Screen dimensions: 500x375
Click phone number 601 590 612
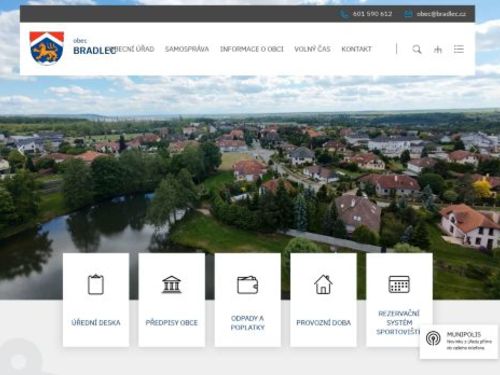tap(372, 14)
